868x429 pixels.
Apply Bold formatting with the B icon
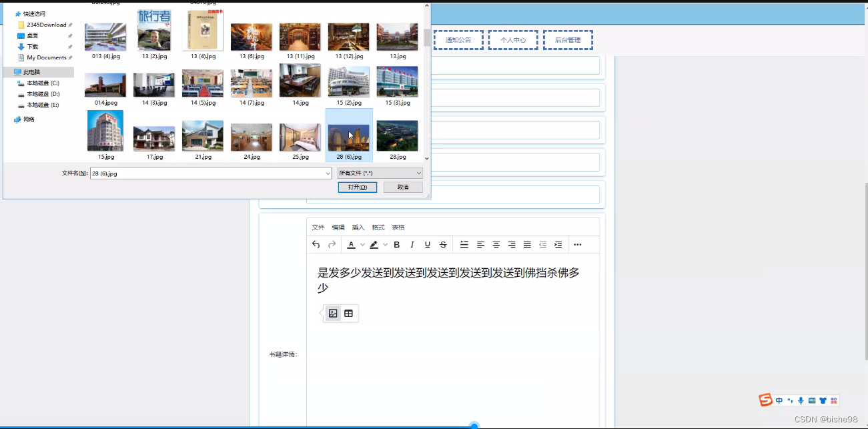coord(396,245)
